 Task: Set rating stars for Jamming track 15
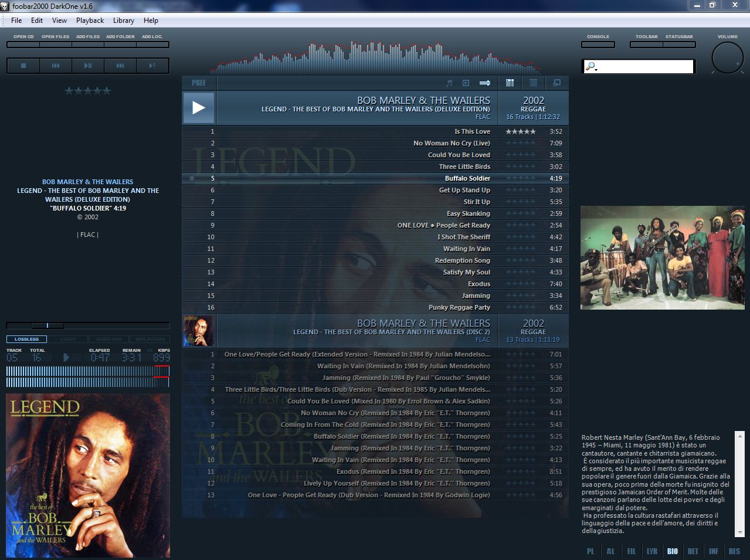[521, 296]
